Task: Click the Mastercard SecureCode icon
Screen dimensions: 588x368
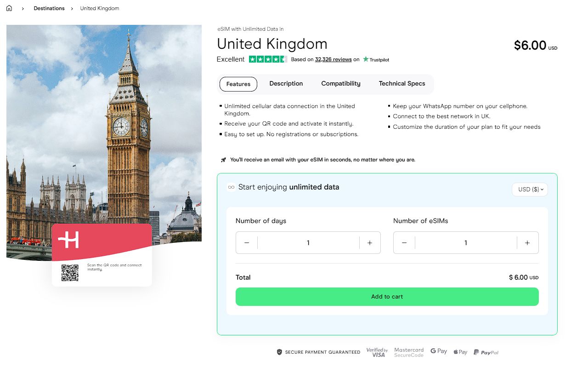Action: pos(408,351)
